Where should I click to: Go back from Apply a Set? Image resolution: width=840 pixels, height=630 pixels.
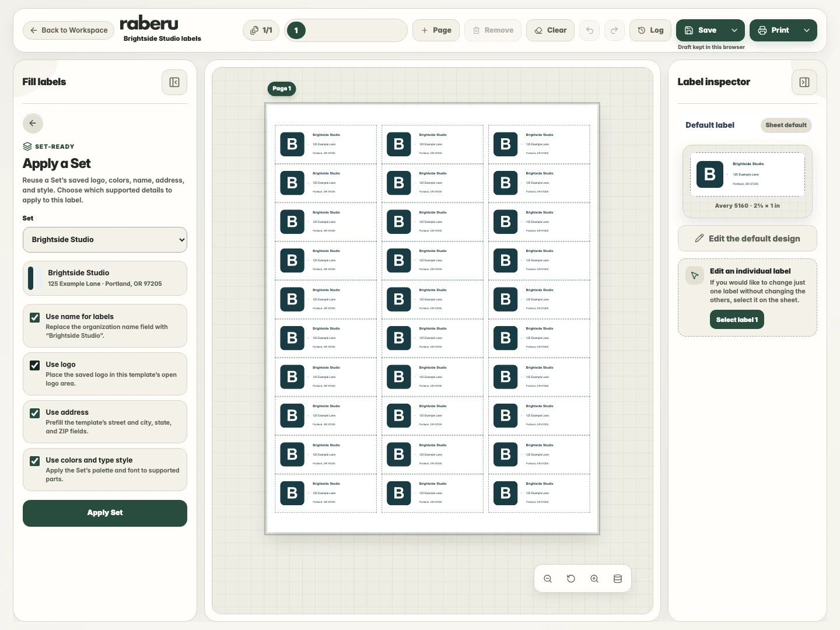point(33,123)
